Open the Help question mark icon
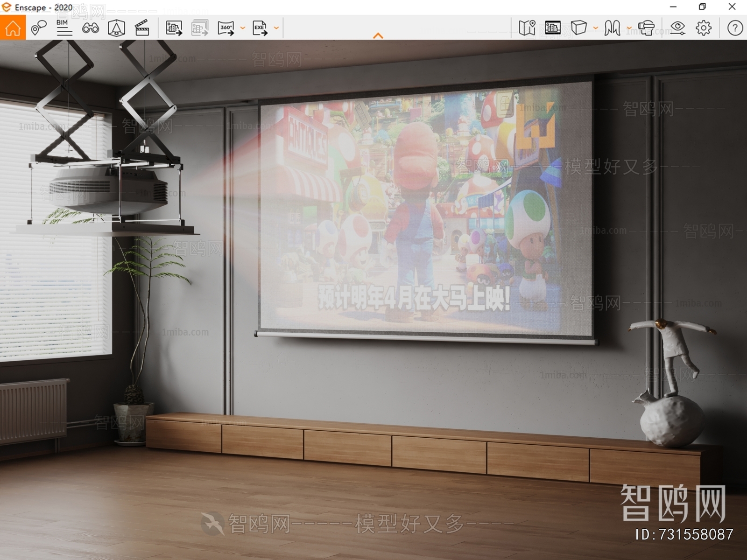Viewport: 747px width, 560px height. pyautogui.click(x=735, y=28)
